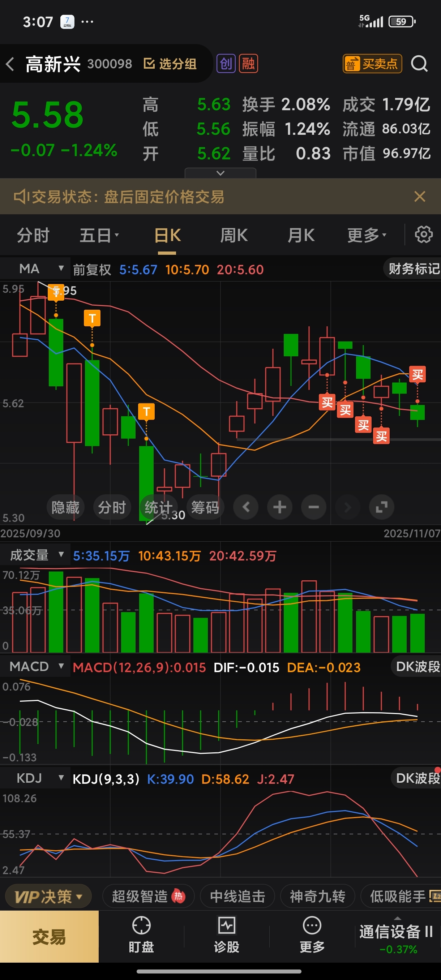The width and height of the screenshot is (441, 980).
Task: Tap the tallest volume bar
Action: point(56,612)
